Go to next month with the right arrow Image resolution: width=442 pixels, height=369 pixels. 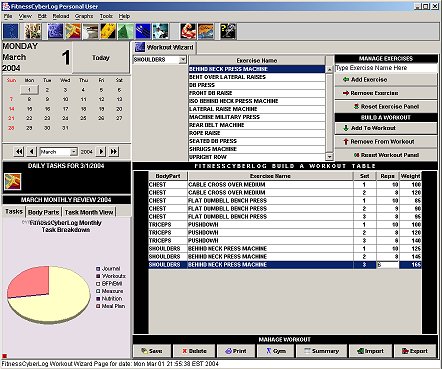[x=101, y=152]
